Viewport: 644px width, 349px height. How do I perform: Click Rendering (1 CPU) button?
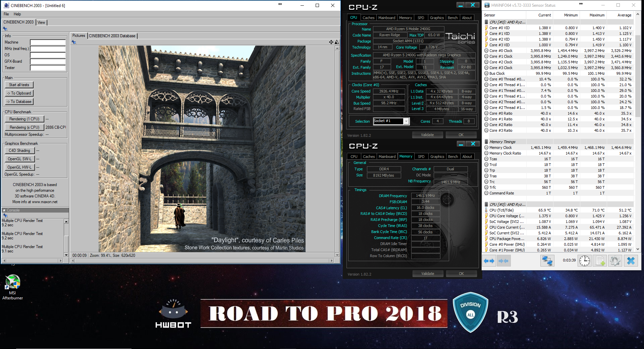24,119
